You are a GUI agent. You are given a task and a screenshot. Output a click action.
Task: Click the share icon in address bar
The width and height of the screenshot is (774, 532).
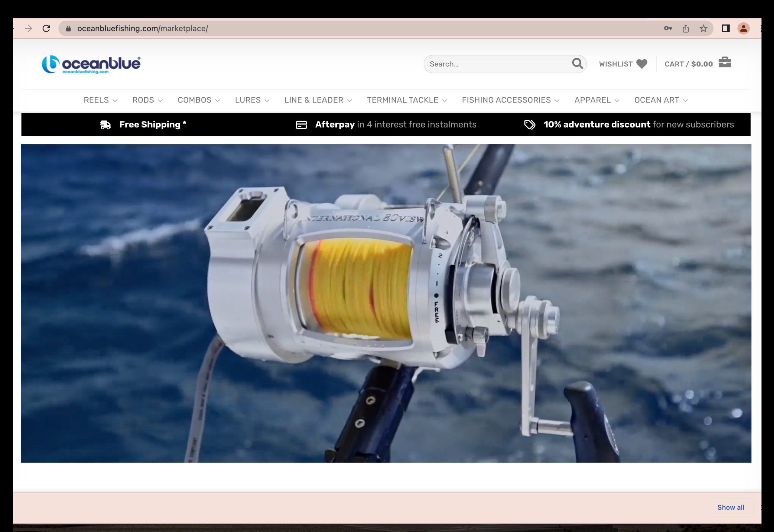686,29
